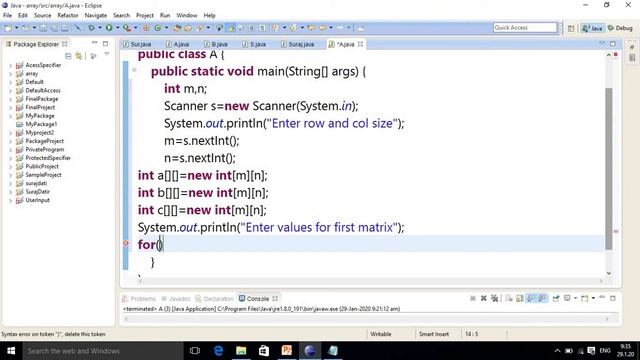Open the Refactor menu
The image size is (640, 360).
[x=68, y=15]
